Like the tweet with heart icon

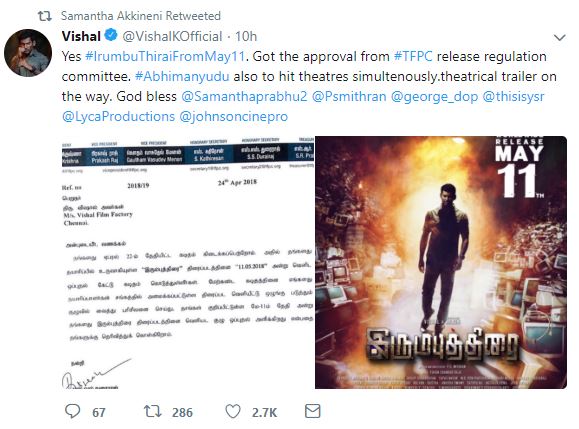(233, 411)
